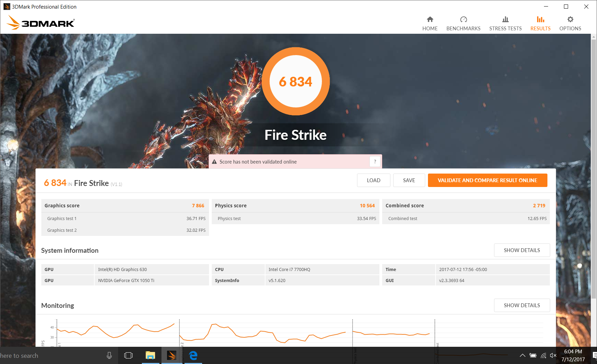The height and width of the screenshot is (364, 597).
Task: Click the muted volume tray icon
Action: (553, 356)
